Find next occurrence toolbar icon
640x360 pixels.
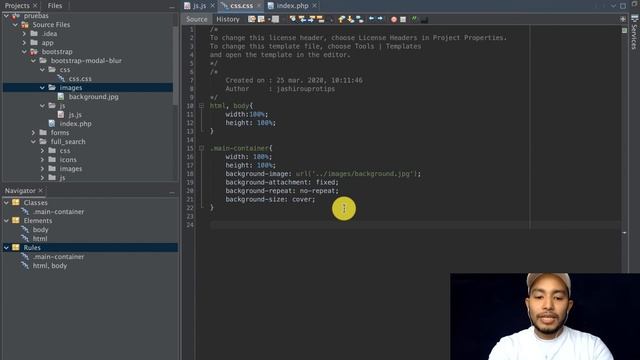(311, 19)
